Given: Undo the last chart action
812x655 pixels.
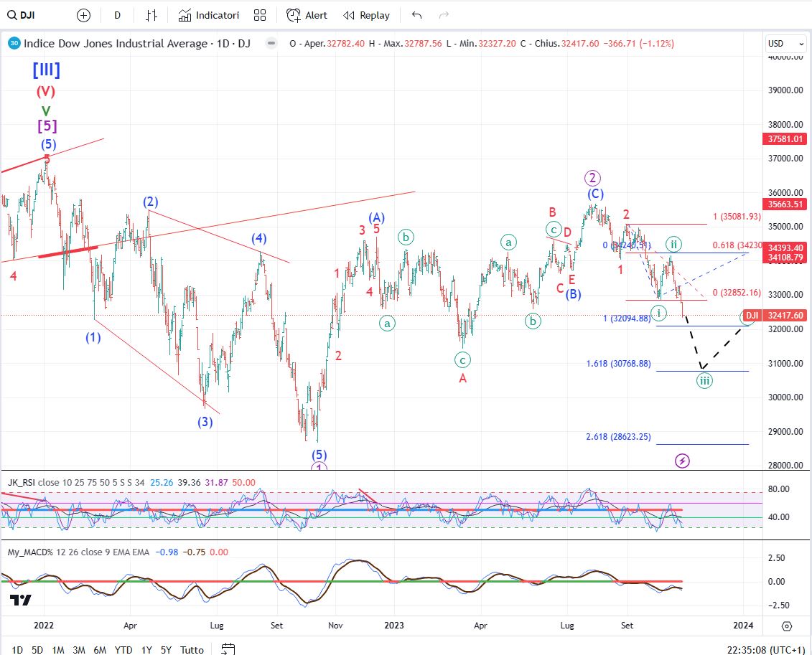Looking at the screenshot, I should [417, 16].
